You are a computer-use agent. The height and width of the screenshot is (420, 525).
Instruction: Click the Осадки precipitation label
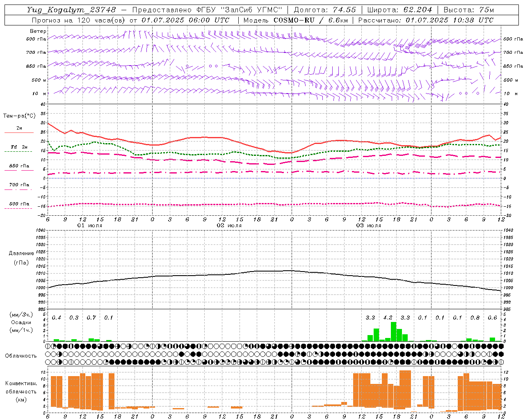(21, 322)
